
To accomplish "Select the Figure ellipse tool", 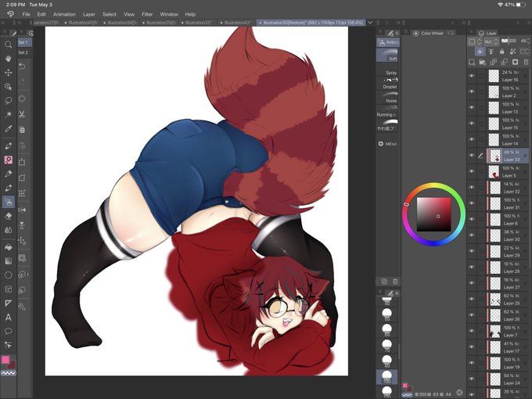I will coord(8,275).
